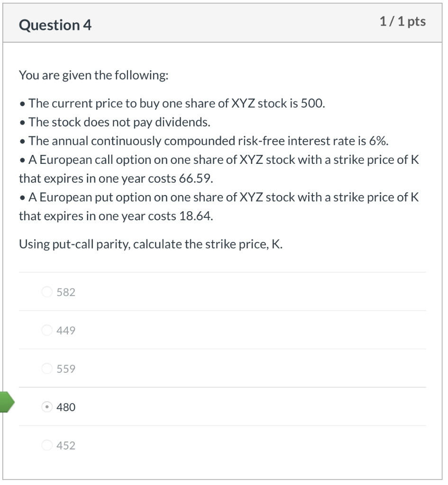This screenshot has height=485, width=448.
Task: Click the empty radio circle next to 559
Action: (x=47, y=368)
